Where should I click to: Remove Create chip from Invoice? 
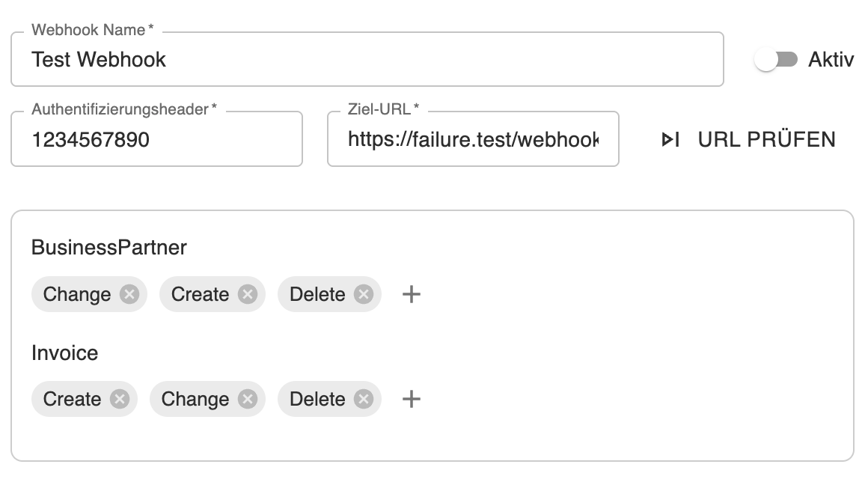120,399
